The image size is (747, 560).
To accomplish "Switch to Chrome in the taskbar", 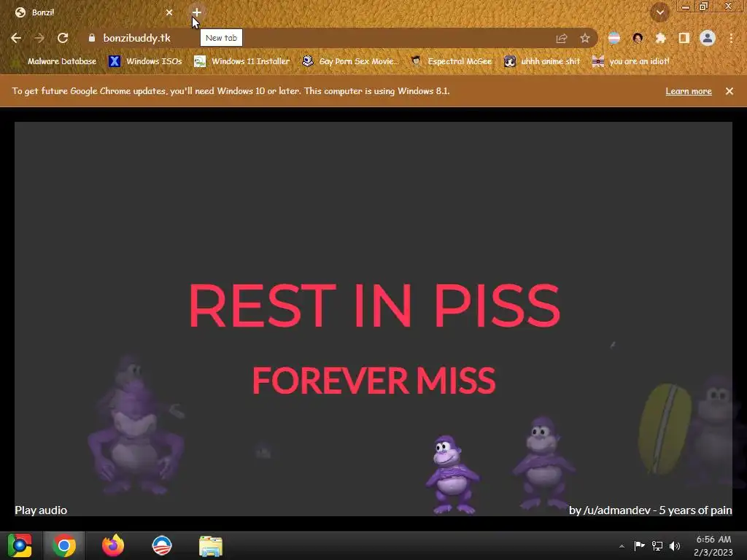I will pos(64,545).
